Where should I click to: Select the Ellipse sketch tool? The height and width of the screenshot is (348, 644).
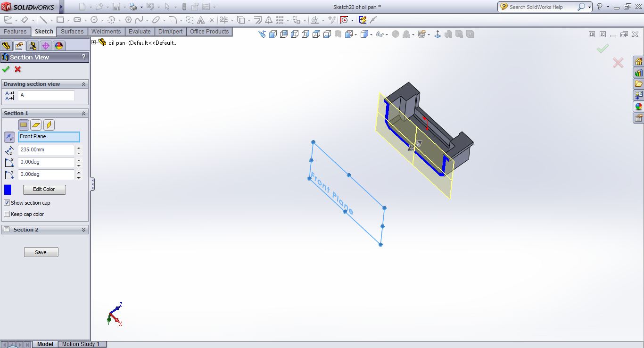point(156,20)
